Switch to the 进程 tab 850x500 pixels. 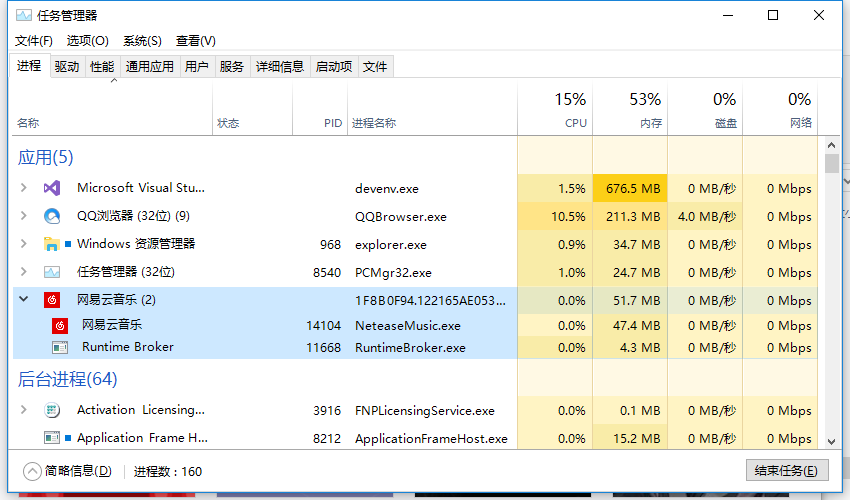[x=29, y=66]
